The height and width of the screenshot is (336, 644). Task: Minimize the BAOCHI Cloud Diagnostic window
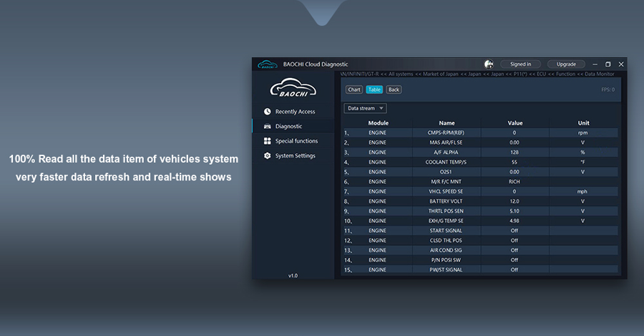(x=595, y=64)
